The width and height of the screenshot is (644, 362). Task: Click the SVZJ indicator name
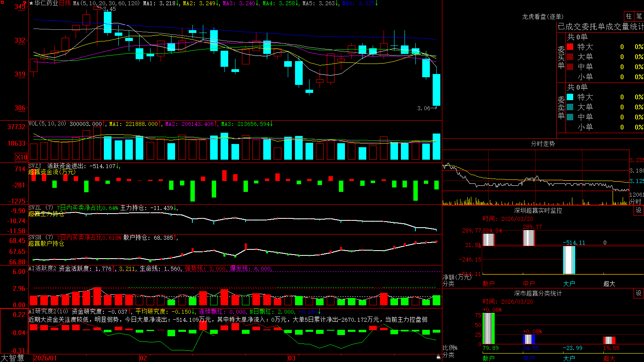click(35, 166)
